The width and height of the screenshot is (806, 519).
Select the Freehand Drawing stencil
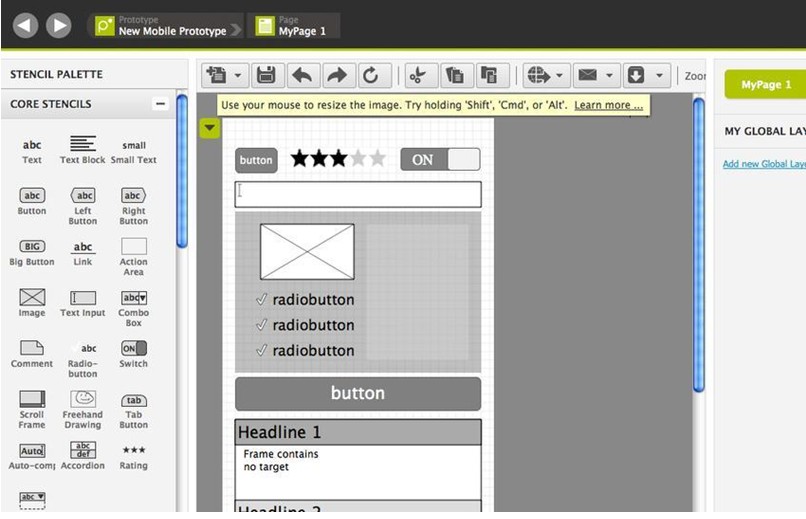coord(83,404)
